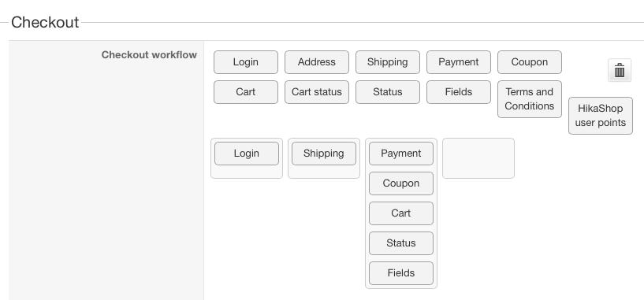Select the HikaShop user points block
644x300 pixels.
601,116
